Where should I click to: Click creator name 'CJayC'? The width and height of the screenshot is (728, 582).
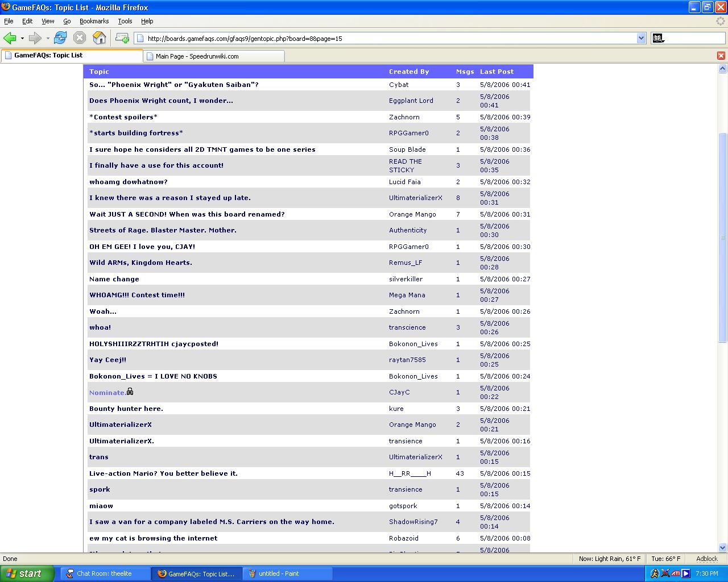coord(399,392)
